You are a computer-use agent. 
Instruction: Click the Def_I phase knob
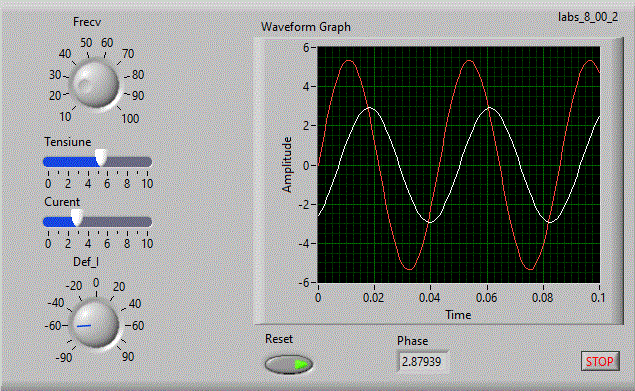pos(95,324)
